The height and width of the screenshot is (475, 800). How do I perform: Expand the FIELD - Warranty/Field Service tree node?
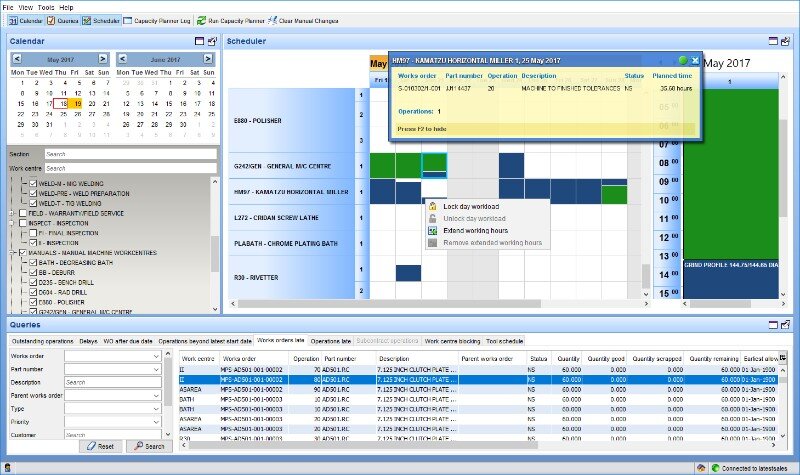pos(13,213)
